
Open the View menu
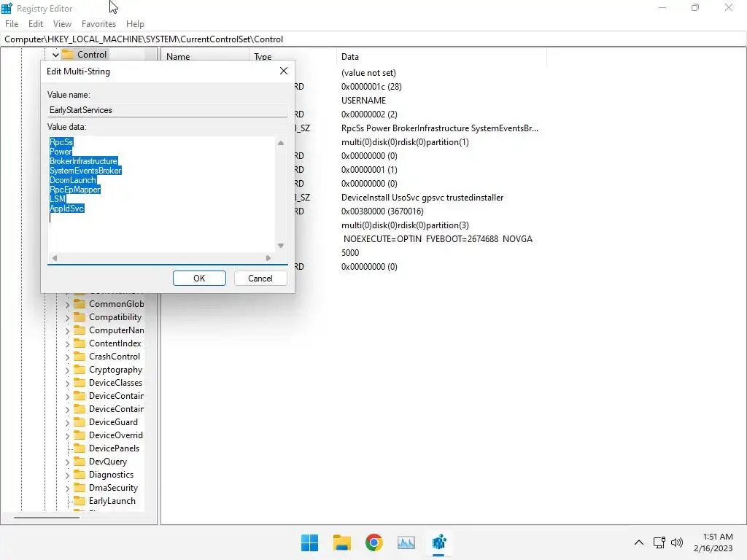pos(63,24)
